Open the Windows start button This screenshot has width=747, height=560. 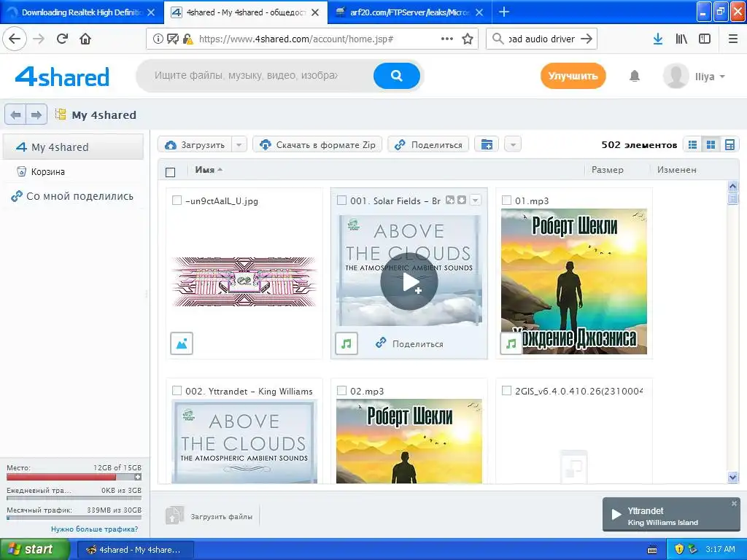[34, 550]
